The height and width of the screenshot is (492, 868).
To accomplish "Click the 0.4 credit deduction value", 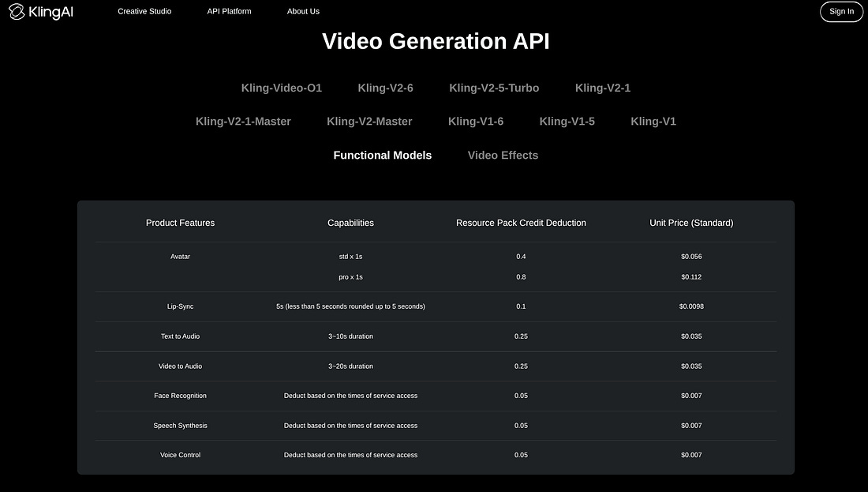I will pos(521,257).
